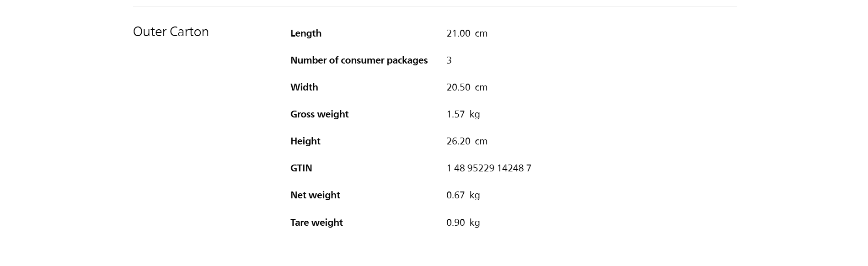Select the Height label
The width and height of the screenshot is (868, 266).
[x=305, y=141]
